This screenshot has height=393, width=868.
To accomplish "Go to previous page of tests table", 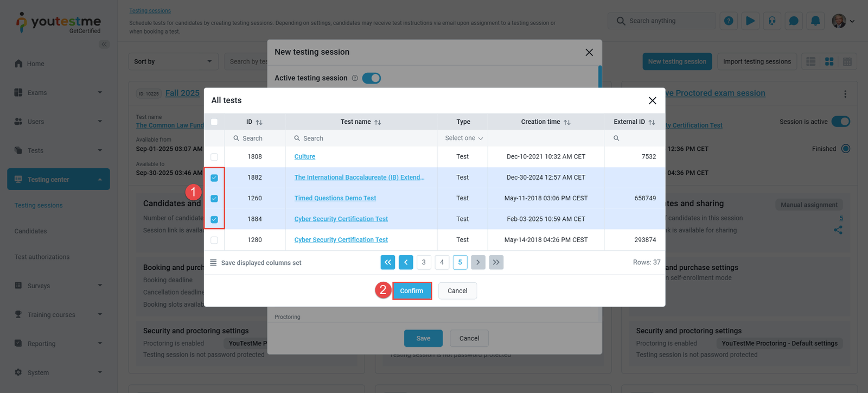I will [x=406, y=262].
